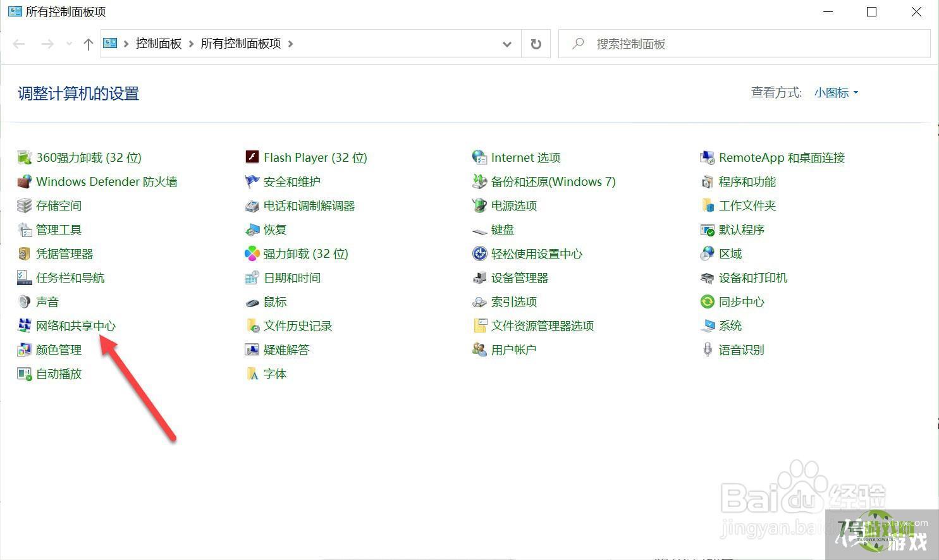Click the 语音识别 microphone icon
The image size is (939, 560).
tap(707, 350)
